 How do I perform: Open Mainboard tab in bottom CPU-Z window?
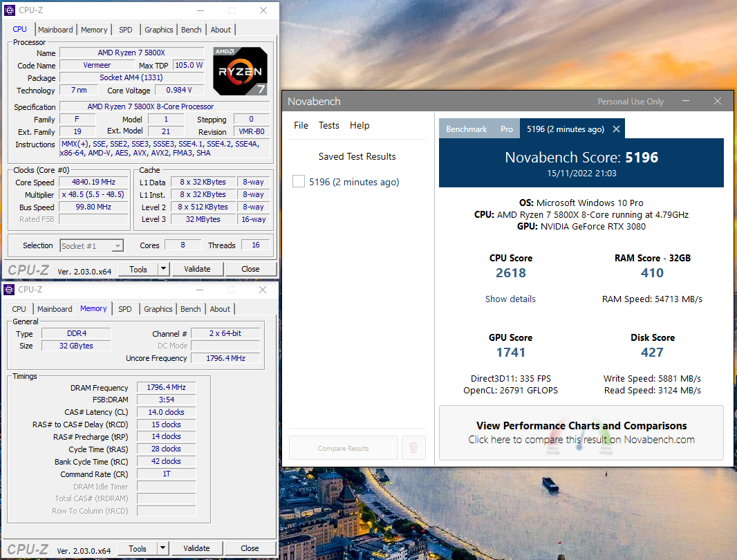(x=55, y=309)
